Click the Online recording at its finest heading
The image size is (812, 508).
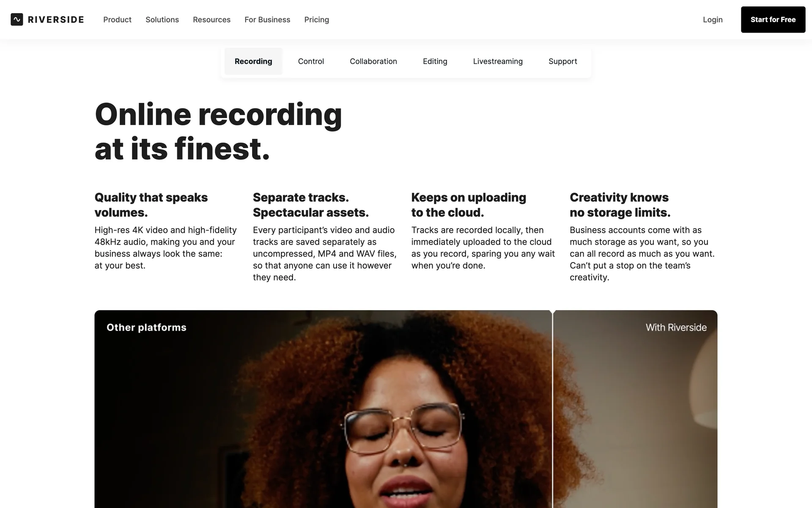pos(218,132)
